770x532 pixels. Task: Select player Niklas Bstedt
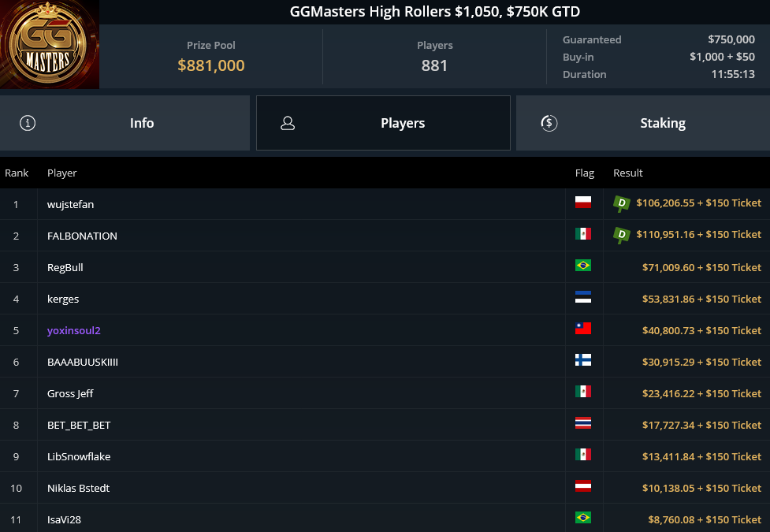tap(78, 489)
